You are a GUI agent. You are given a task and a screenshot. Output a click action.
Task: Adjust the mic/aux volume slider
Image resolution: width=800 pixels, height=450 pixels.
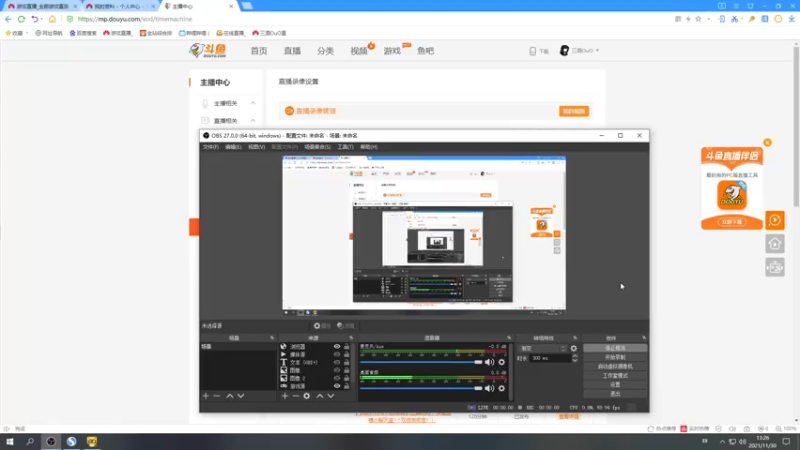[x=421, y=362]
